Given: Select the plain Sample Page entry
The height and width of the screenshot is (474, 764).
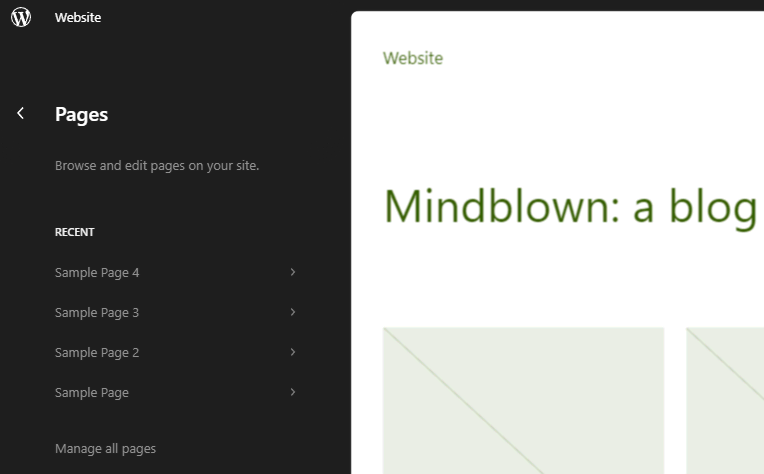Looking at the screenshot, I should pyautogui.click(x=175, y=392).
